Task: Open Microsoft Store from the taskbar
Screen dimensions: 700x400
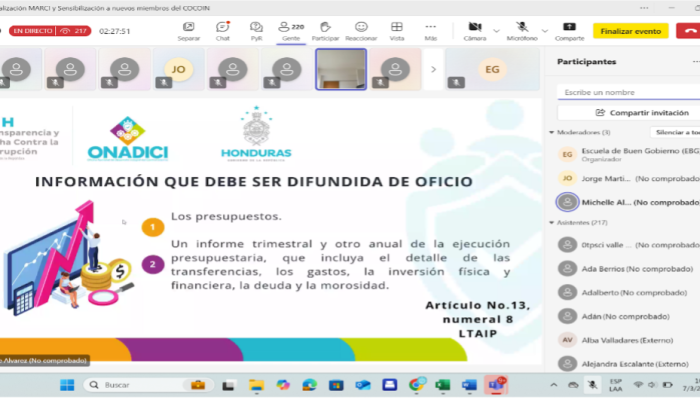Action: tap(336, 385)
